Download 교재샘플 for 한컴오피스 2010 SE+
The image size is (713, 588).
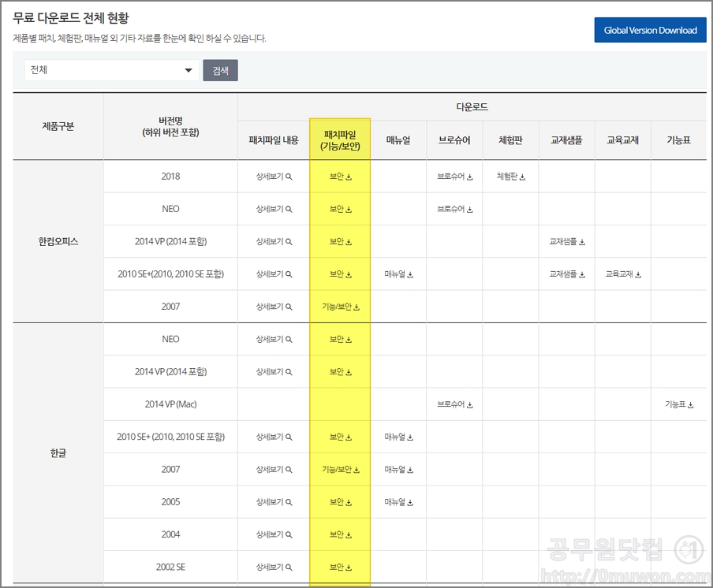coord(567,274)
